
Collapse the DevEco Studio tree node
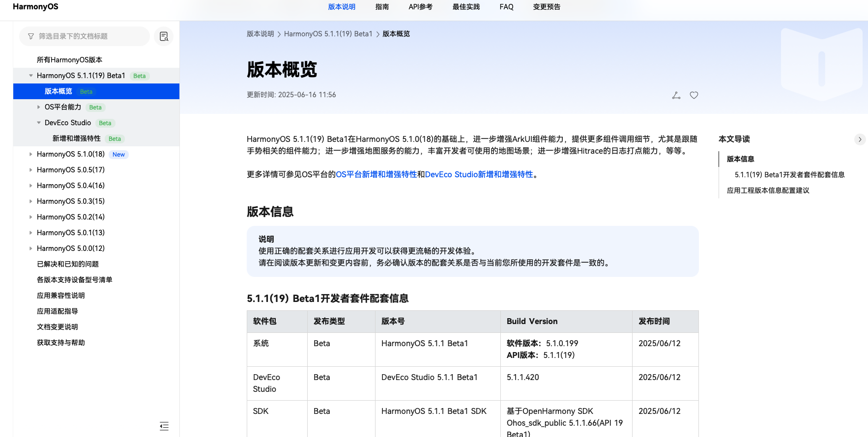click(x=39, y=123)
